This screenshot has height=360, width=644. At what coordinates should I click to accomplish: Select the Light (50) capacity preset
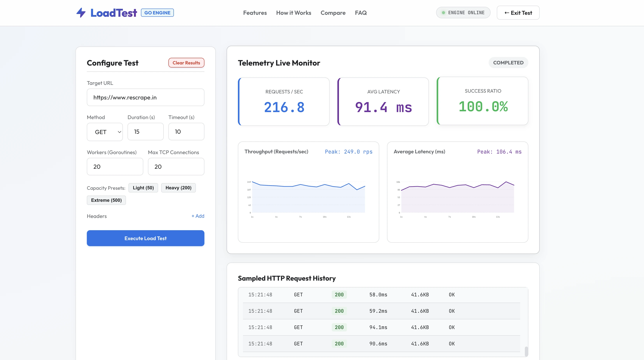point(143,188)
